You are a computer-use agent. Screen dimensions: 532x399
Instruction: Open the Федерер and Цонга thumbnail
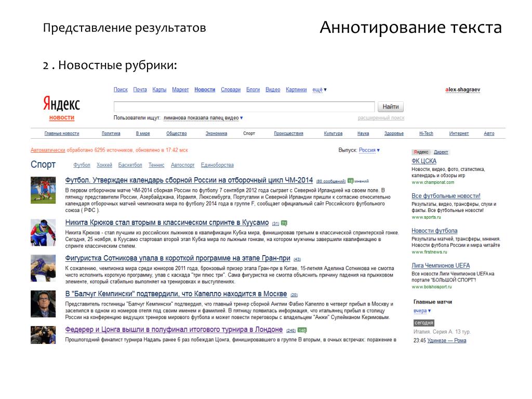(x=43, y=335)
